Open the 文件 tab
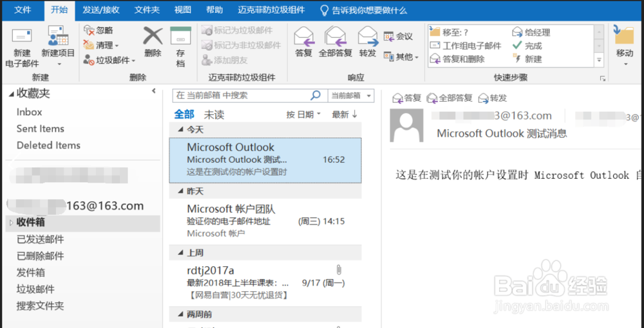The height and width of the screenshot is (328, 644). [23, 10]
